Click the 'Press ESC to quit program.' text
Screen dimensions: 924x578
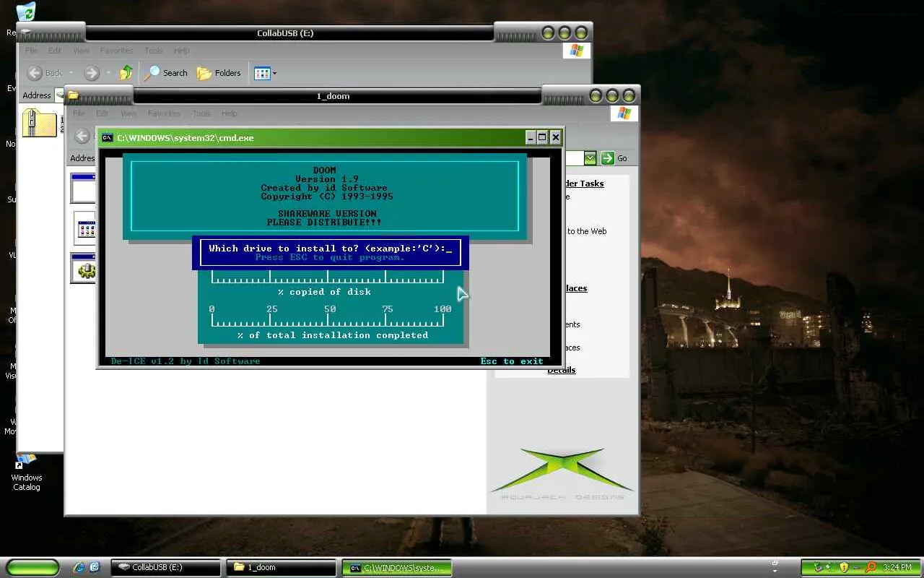[330, 257]
